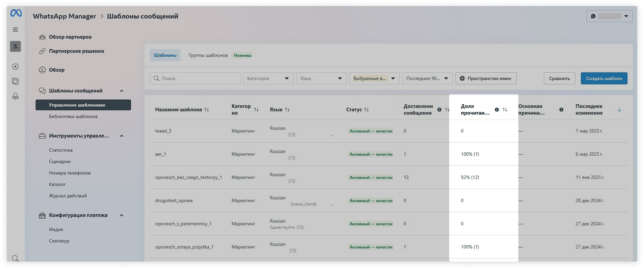Open the WhatsApp account selector dropdown
The width and height of the screenshot is (644, 269).
(609, 16)
